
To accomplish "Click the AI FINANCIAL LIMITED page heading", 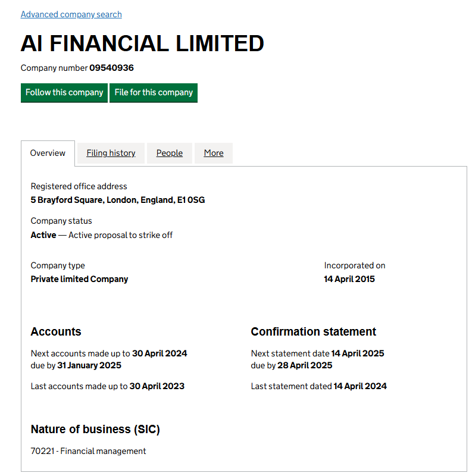I will point(142,44).
